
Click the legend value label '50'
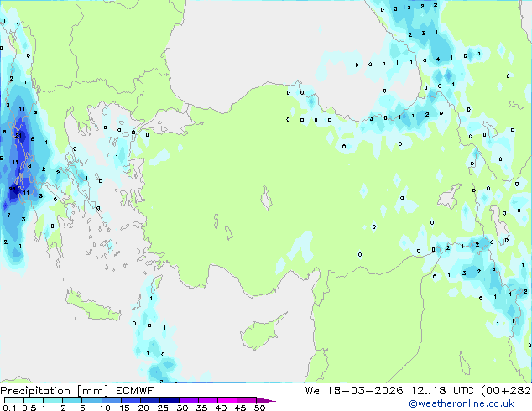tap(259, 408)
